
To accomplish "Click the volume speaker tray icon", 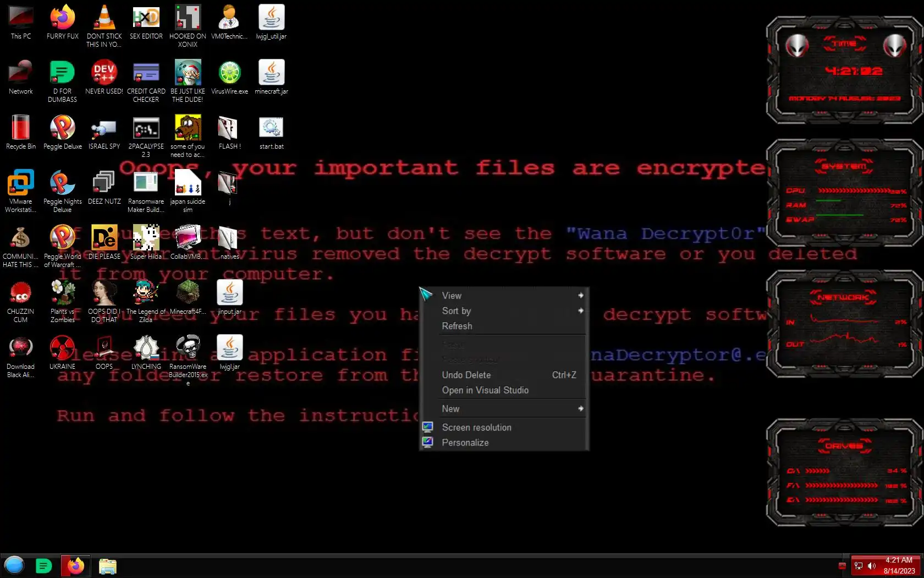I will (x=872, y=566).
